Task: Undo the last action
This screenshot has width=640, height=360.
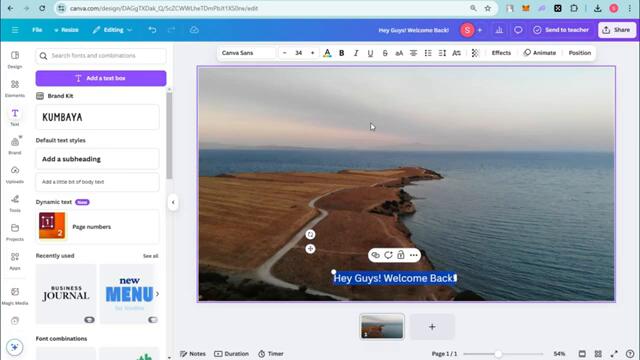Action: tap(152, 30)
